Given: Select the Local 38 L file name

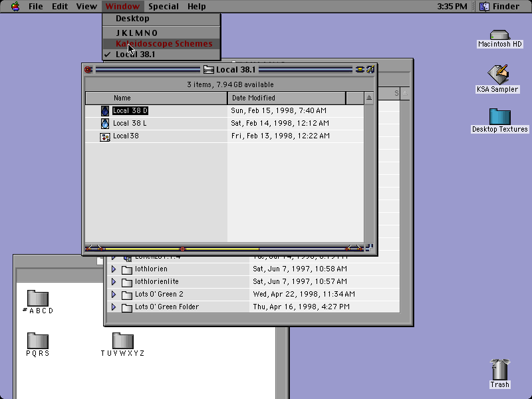Looking at the screenshot, I should pos(130,123).
